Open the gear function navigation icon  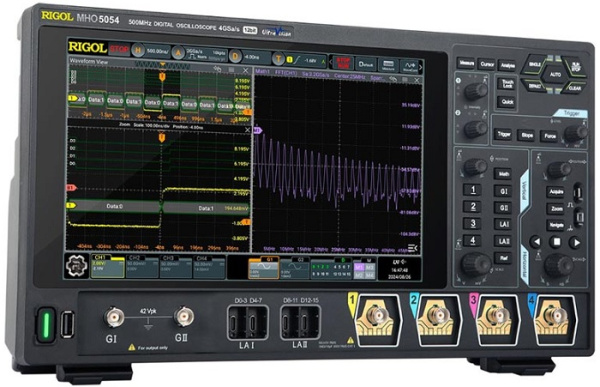tap(77, 266)
